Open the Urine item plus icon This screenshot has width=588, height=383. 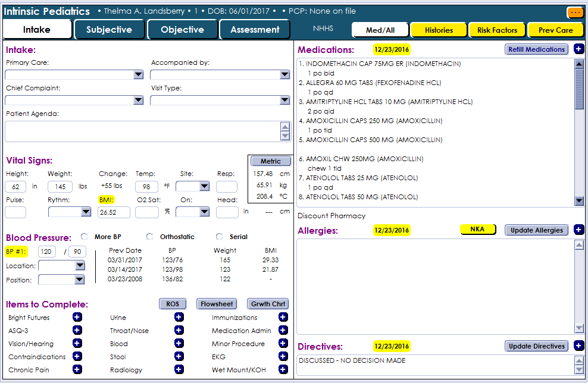[179, 318]
